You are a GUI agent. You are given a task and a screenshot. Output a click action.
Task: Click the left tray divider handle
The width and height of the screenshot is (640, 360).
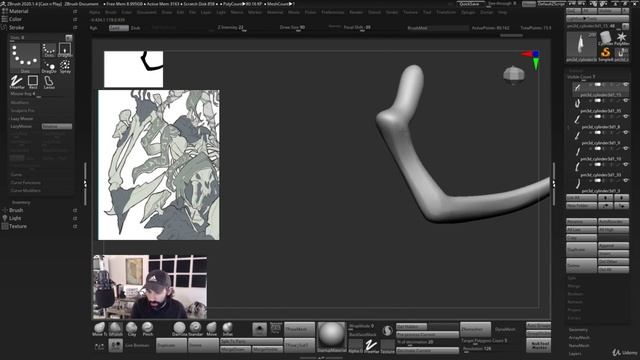pos(85,184)
